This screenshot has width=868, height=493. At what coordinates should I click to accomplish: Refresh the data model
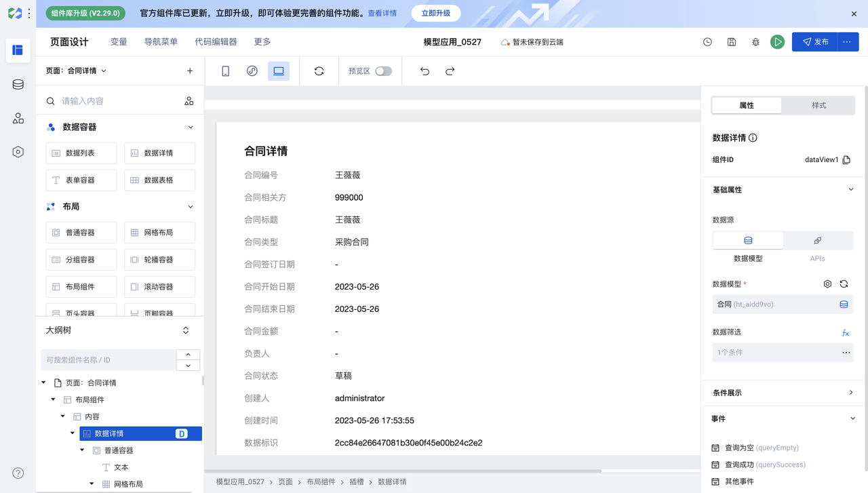844,284
